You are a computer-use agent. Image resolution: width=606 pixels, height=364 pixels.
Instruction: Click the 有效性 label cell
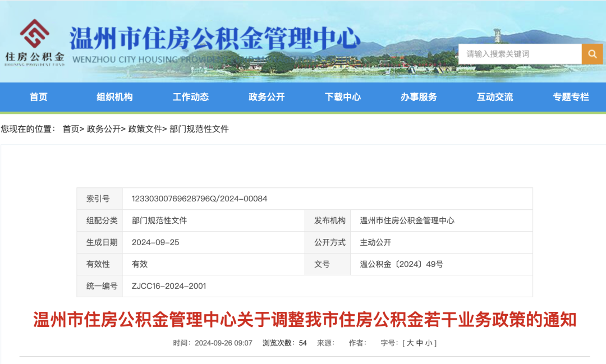pyautogui.click(x=100, y=264)
